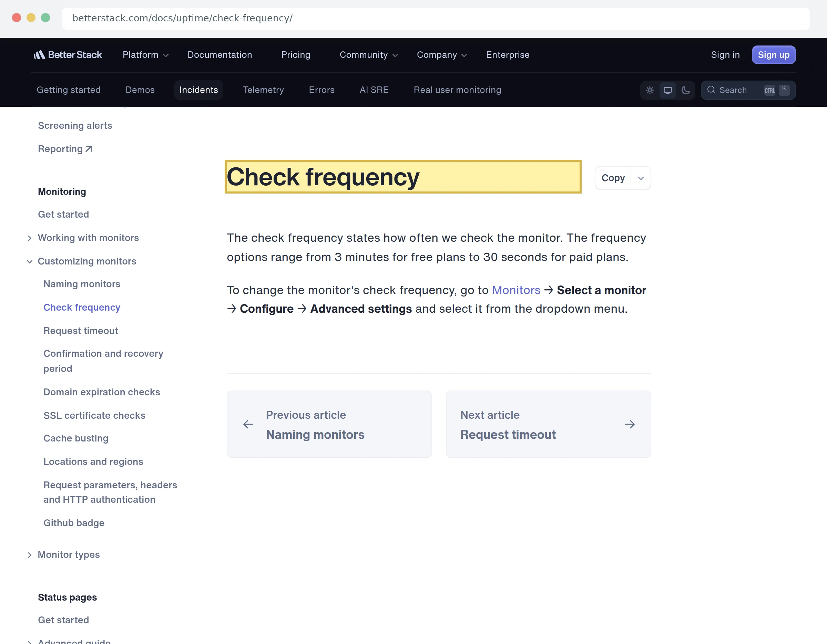Select the Incidents tab

click(198, 90)
